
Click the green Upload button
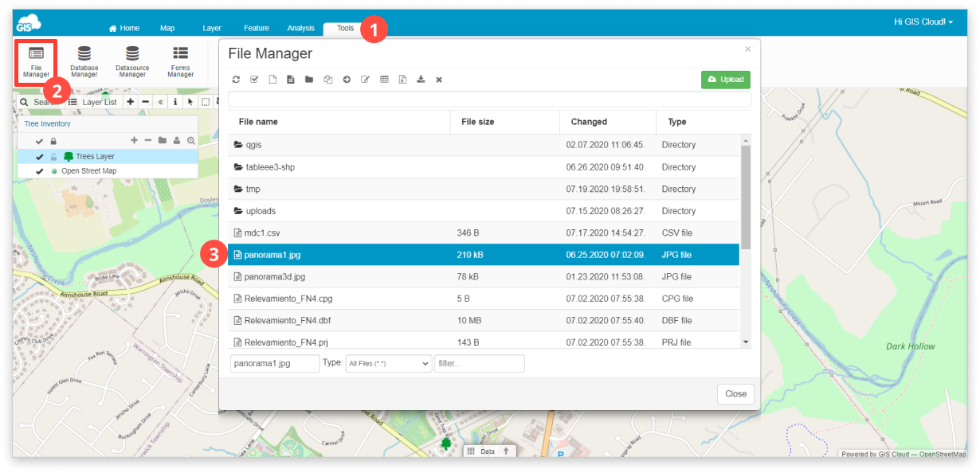tap(724, 80)
